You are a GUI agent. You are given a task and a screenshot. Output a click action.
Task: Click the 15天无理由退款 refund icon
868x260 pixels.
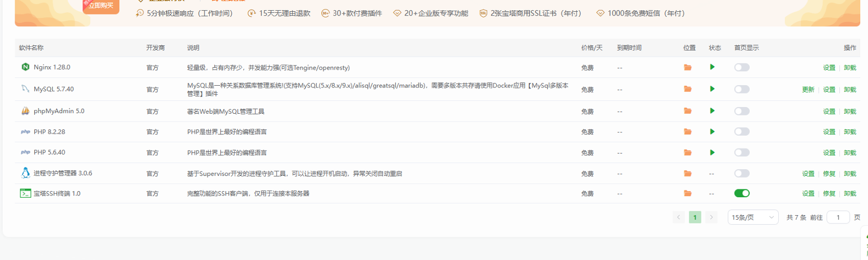(x=252, y=13)
